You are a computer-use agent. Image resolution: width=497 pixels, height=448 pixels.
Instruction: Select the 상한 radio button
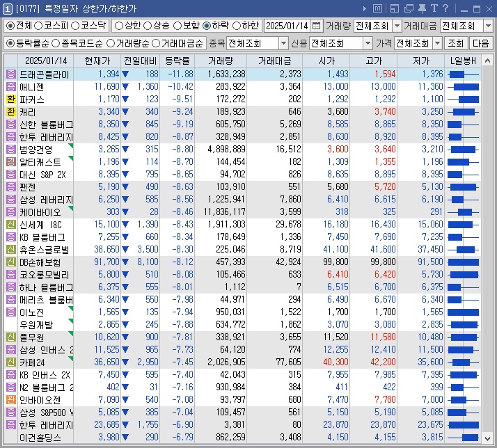[x=118, y=26]
